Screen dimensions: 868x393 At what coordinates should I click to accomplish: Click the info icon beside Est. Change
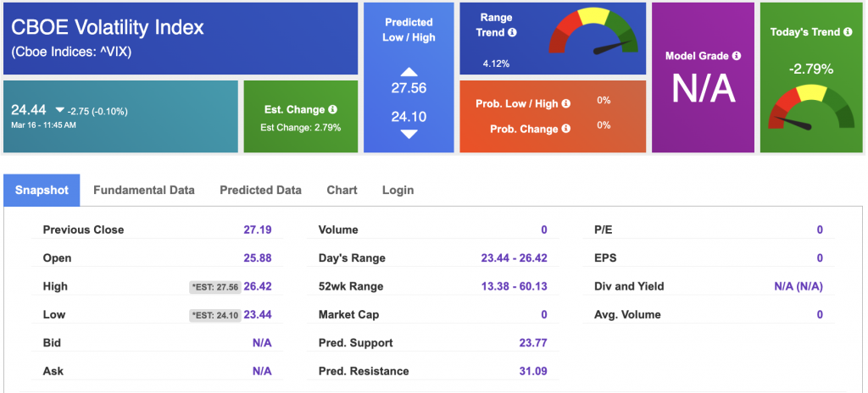pos(332,109)
